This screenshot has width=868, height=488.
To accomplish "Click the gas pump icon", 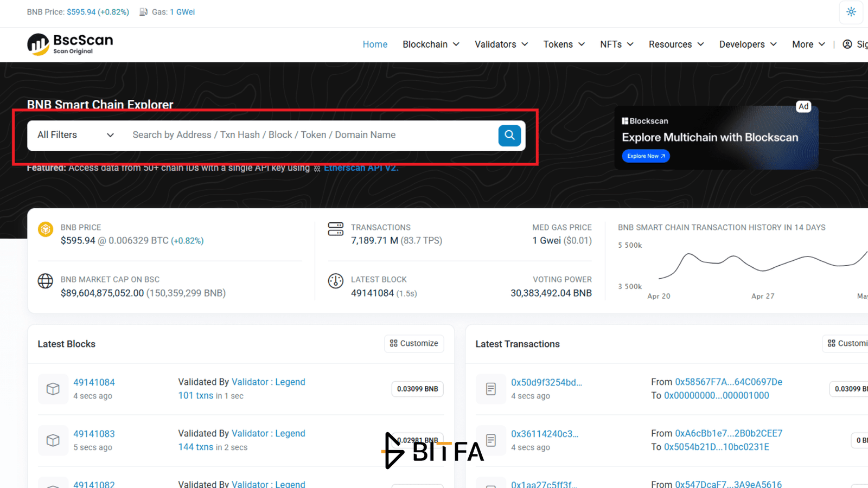I will 144,12.
